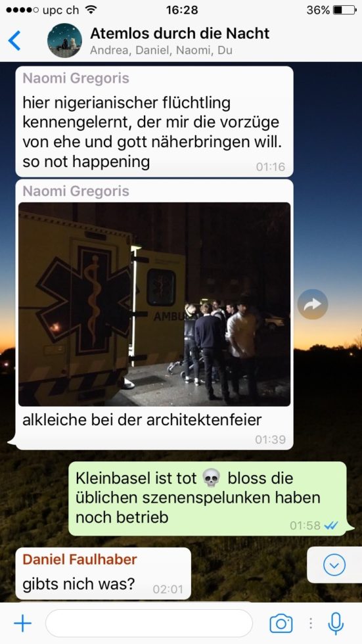The image size is (362, 644).
Task: Tap the skull emoji in the green message
Action: point(212,478)
